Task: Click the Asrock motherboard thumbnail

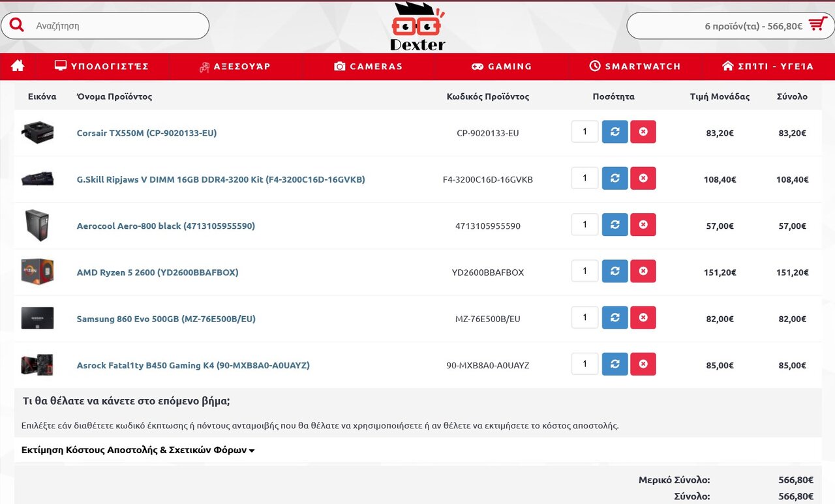Action: pos(37,365)
